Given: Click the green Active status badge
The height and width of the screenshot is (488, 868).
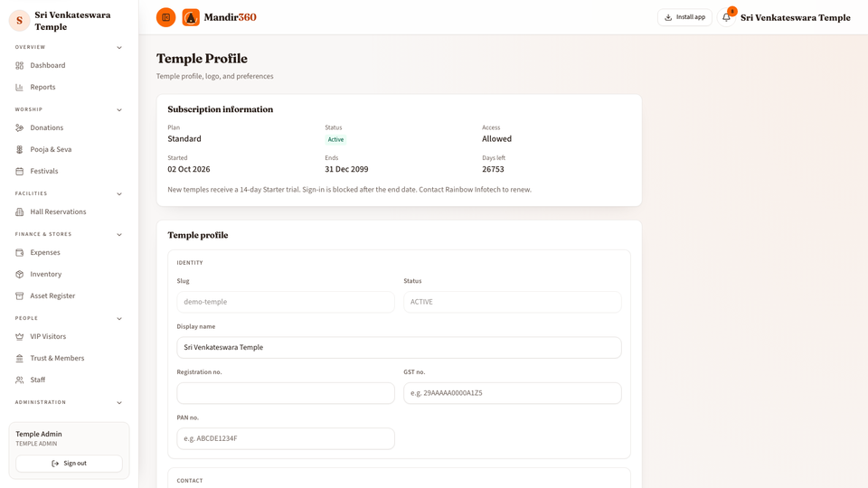Looking at the screenshot, I should pos(335,139).
